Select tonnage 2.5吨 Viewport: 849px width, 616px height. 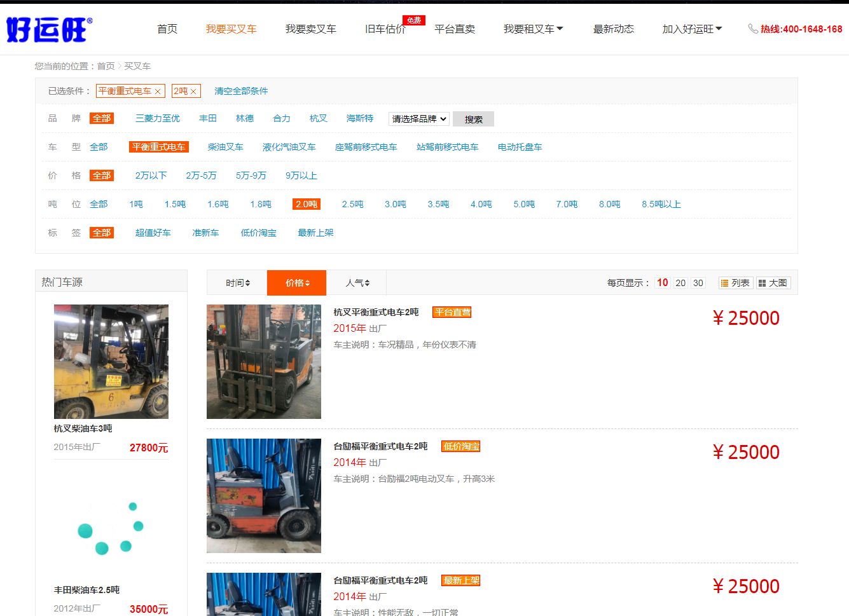(x=353, y=204)
